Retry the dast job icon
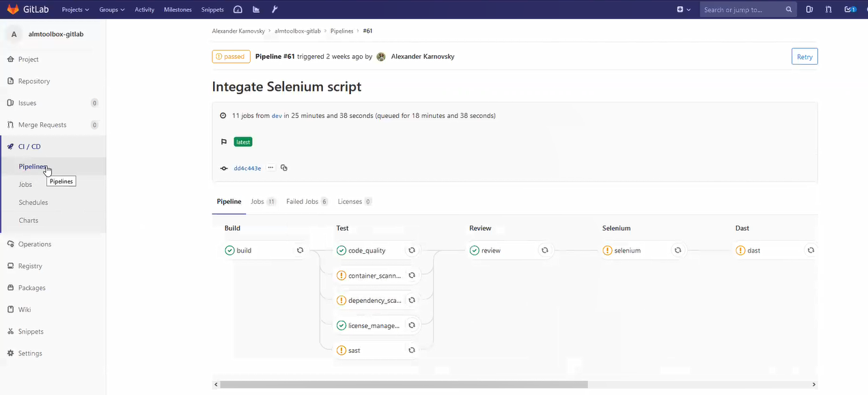 811,250
